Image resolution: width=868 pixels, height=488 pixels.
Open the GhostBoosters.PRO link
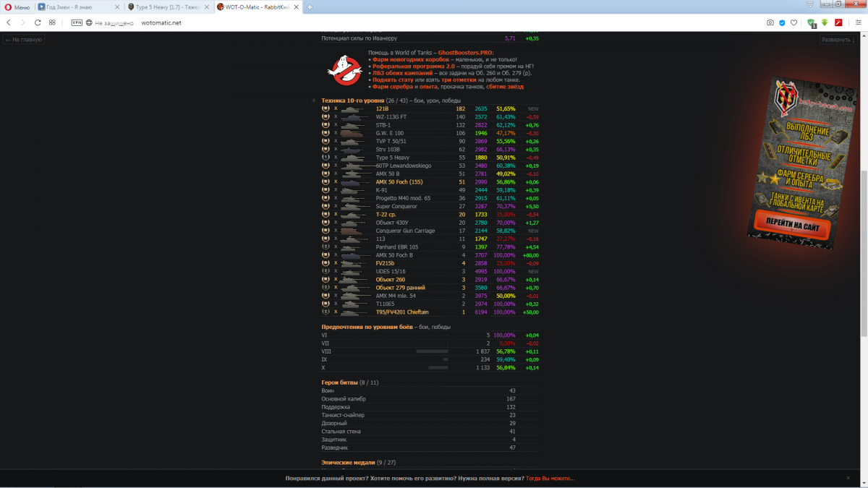click(x=467, y=53)
